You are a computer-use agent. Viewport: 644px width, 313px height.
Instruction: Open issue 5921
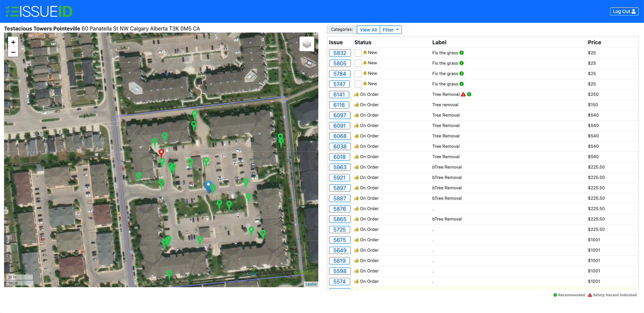[x=339, y=178]
